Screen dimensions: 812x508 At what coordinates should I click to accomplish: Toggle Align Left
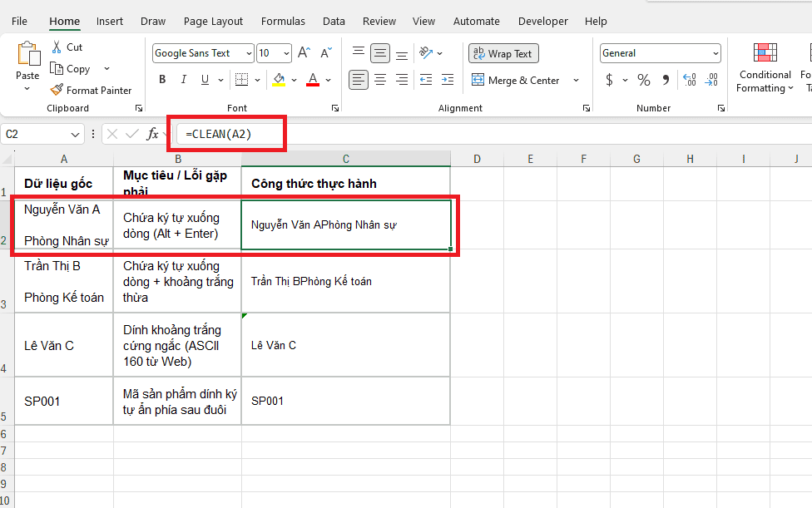(359, 80)
